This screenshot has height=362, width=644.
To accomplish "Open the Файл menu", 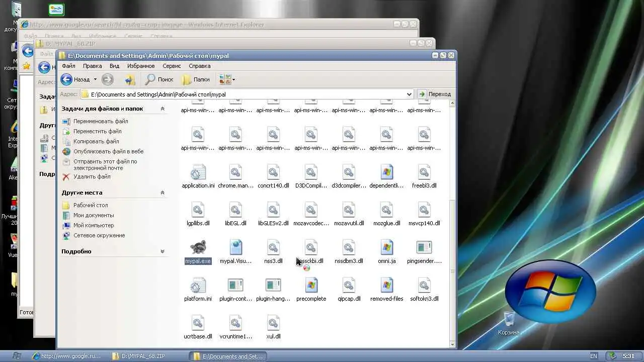I will point(68,66).
